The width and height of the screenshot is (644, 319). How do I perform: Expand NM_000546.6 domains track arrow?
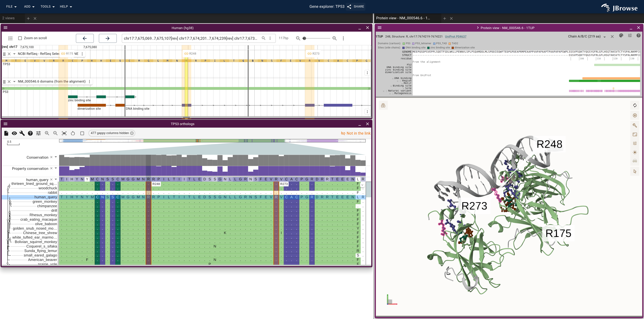click(14, 81)
